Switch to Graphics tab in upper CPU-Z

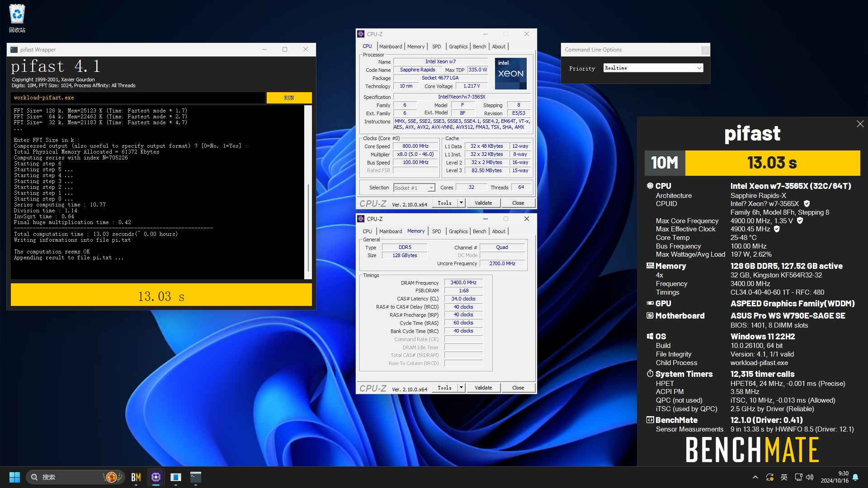[x=458, y=47]
